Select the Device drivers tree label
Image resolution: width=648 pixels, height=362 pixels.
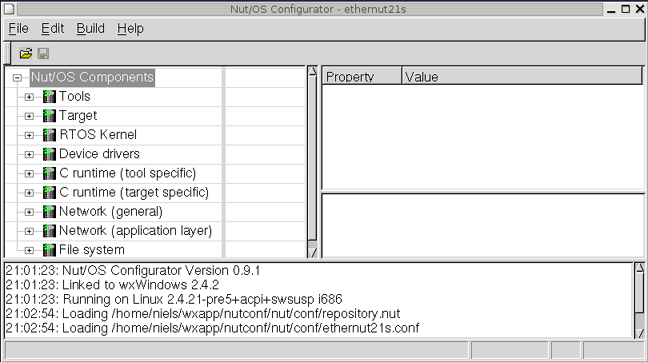(x=100, y=154)
